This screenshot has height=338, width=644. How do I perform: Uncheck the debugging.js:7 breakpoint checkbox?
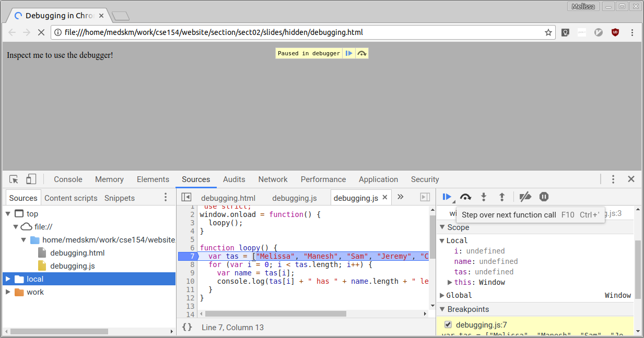pos(448,324)
